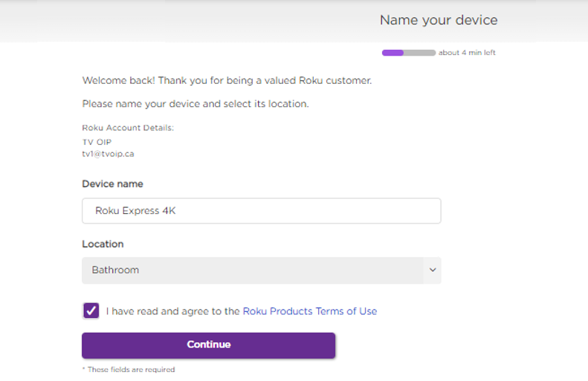Uncheck the Terms of Use agreement checkbox
Screen dimensions: 588x381
(x=91, y=311)
